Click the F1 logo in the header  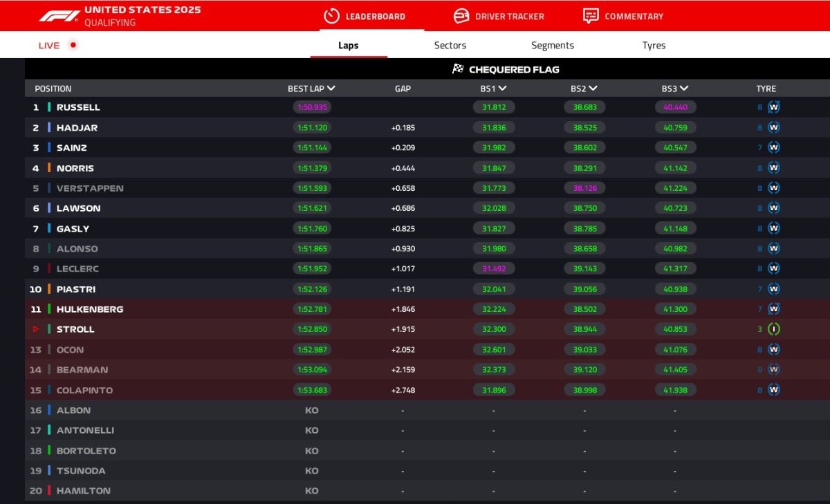pos(58,15)
